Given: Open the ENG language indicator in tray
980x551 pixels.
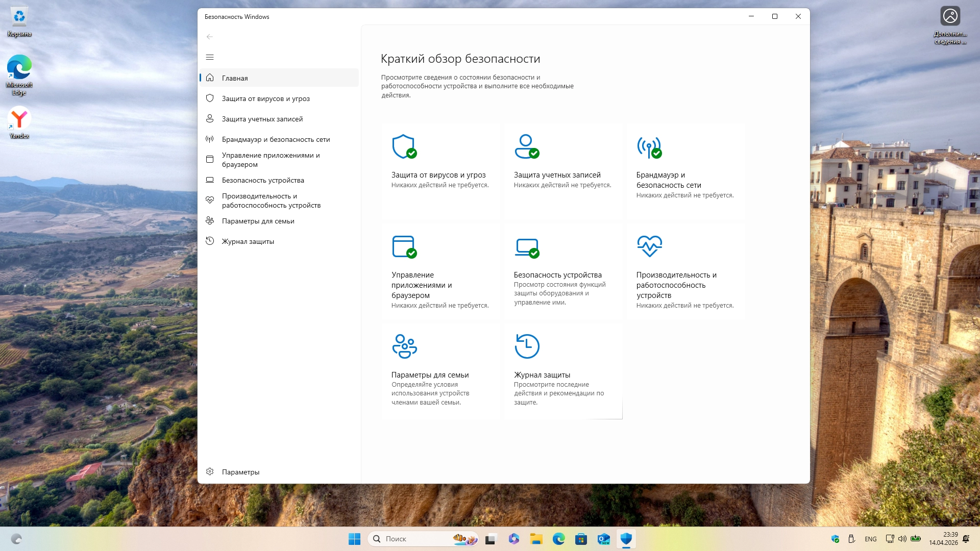Looking at the screenshot, I should [870, 539].
